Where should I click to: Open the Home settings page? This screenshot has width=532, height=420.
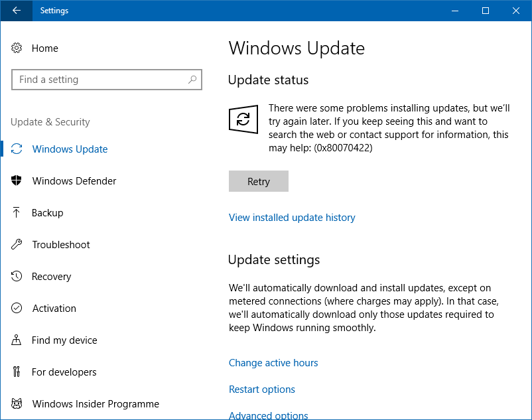pos(45,48)
